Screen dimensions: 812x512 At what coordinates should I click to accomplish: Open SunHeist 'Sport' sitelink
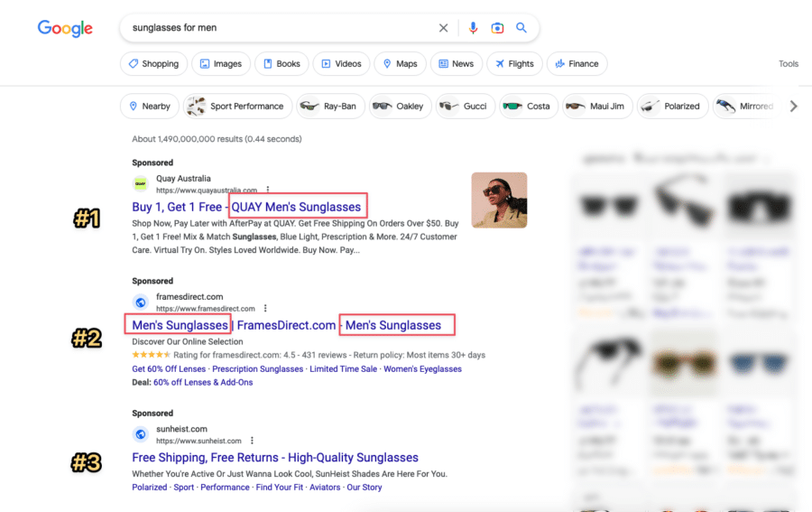pos(184,487)
